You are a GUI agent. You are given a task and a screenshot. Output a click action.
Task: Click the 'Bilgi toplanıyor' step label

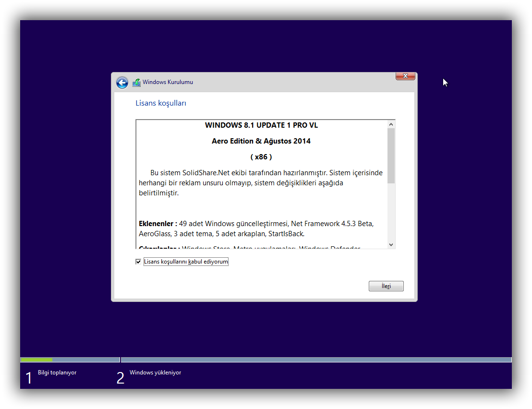click(x=57, y=373)
